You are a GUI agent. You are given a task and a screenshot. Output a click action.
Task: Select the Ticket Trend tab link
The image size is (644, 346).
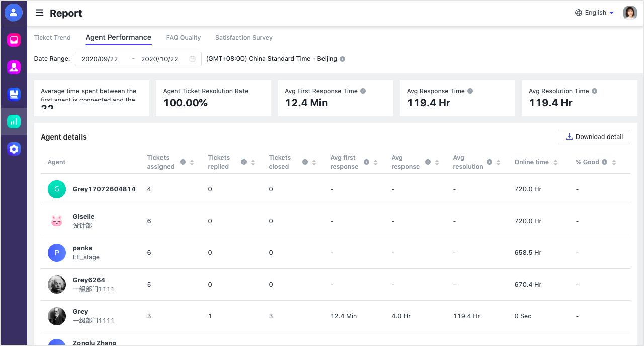tap(52, 37)
